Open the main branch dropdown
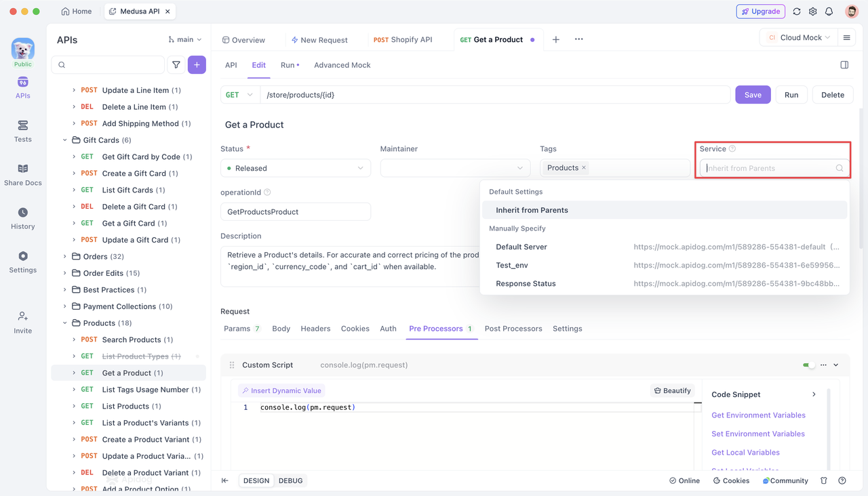The image size is (868, 496). (185, 40)
